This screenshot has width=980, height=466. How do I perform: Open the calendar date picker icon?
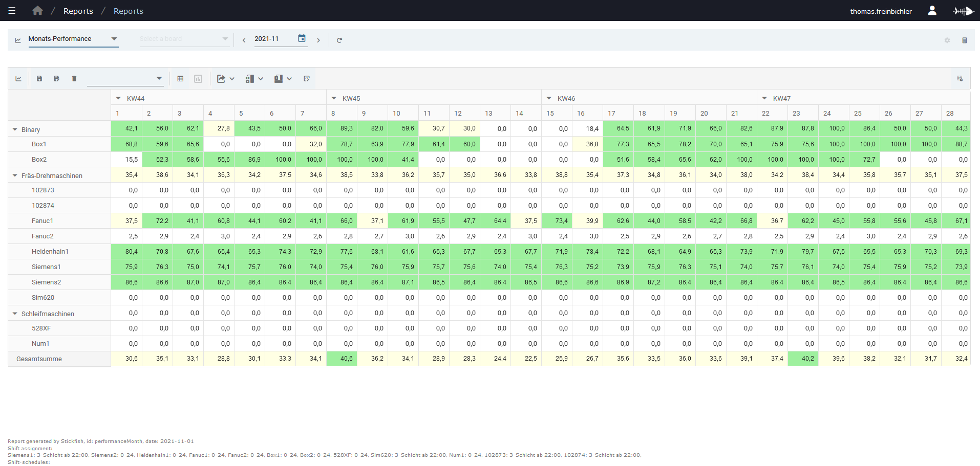point(302,38)
